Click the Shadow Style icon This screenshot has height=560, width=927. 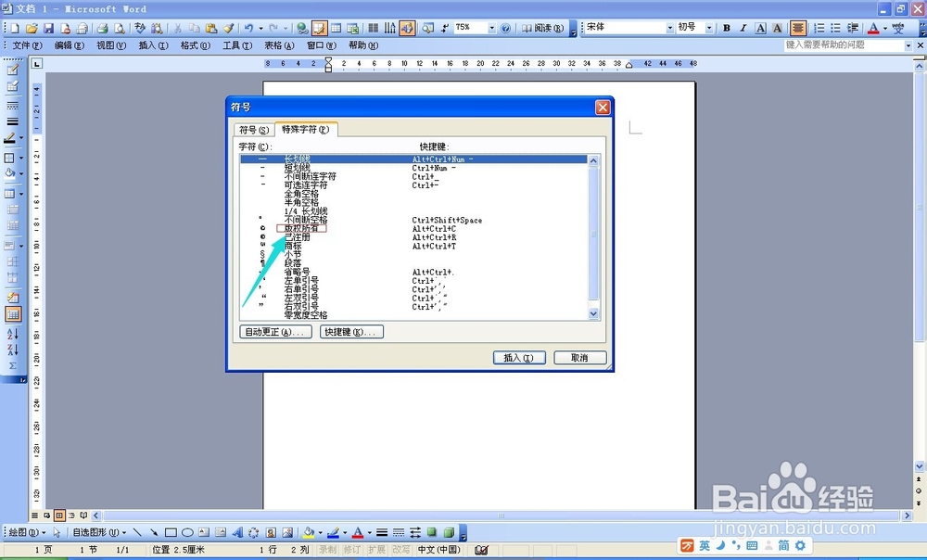(x=432, y=533)
